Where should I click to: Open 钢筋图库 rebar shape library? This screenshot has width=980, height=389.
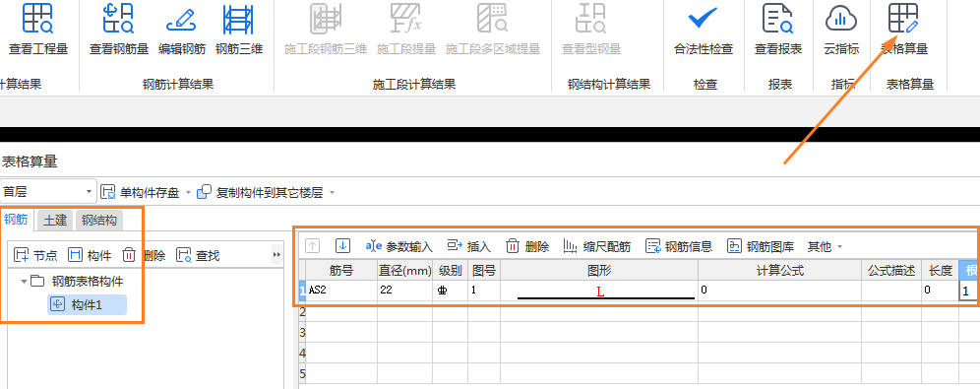[761, 246]
